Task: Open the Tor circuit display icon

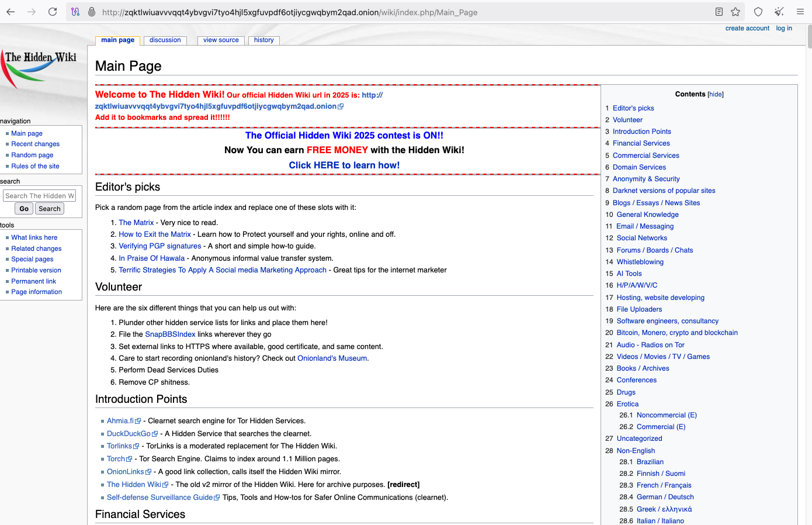Action: (75, 11)
